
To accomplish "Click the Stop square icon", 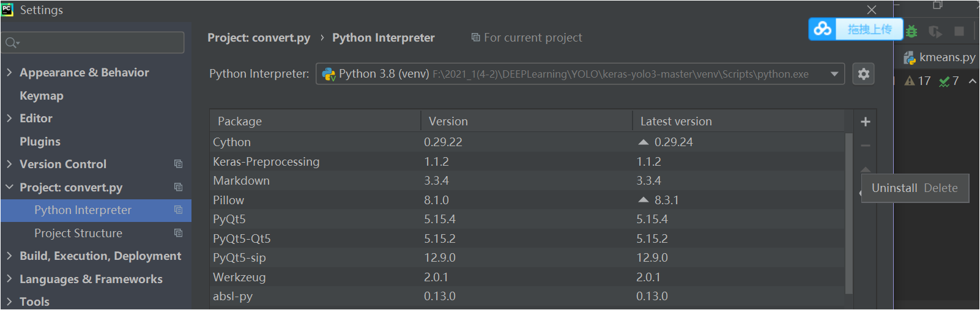I will [x=959, y=31].
